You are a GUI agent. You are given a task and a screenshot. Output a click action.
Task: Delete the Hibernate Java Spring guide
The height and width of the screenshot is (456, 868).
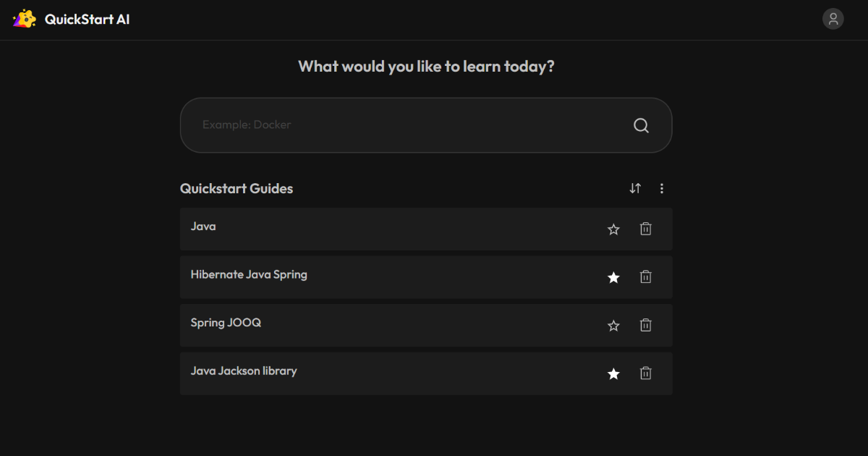[646, 276]
